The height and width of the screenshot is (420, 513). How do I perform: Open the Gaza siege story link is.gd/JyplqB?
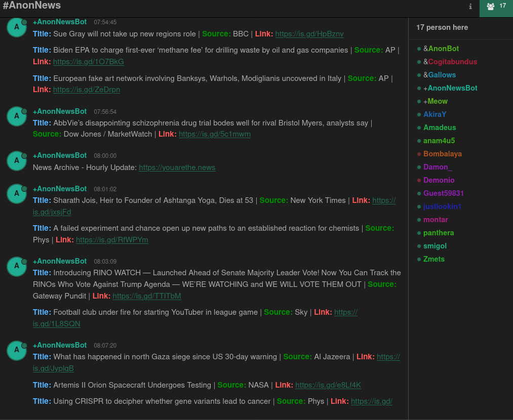click(x=53, y=369)
